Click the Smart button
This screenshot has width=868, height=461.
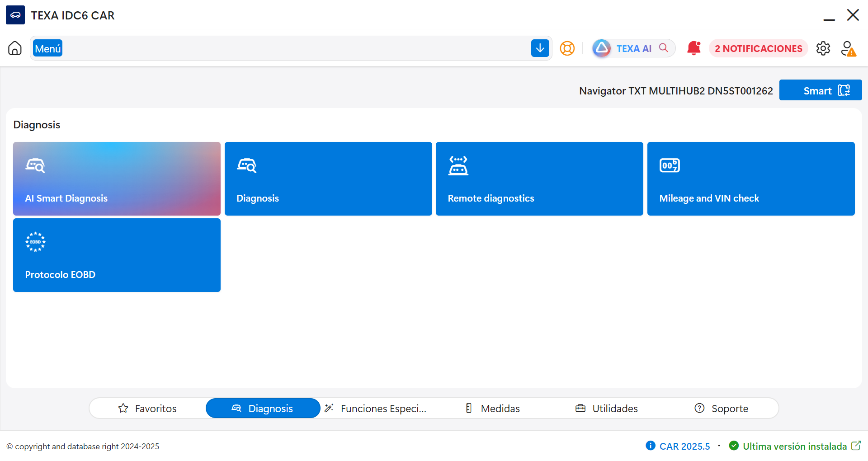[821, 90]
